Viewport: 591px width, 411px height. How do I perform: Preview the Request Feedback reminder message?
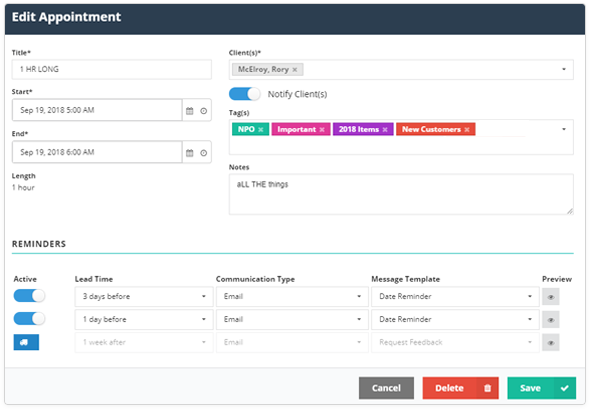click(x=550, y=343)
